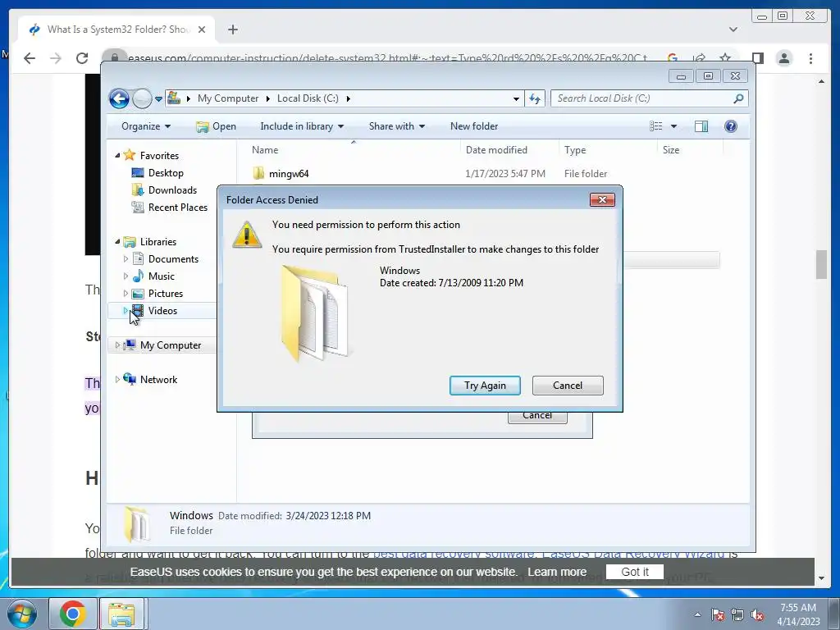The width and height of the screenshot is (840, 630).
Task: Click the Refresh button beside address bar
Action: (x=535, y=98)
